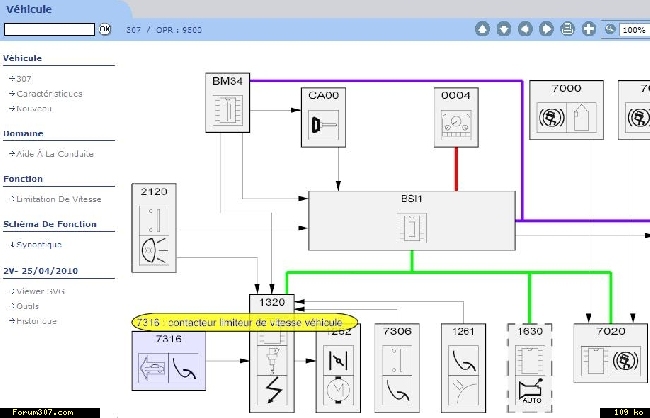650x418 pixels.
Task: Click the down arrow toolbar icon
Action: pyautogui.click(x=504, y=29)
